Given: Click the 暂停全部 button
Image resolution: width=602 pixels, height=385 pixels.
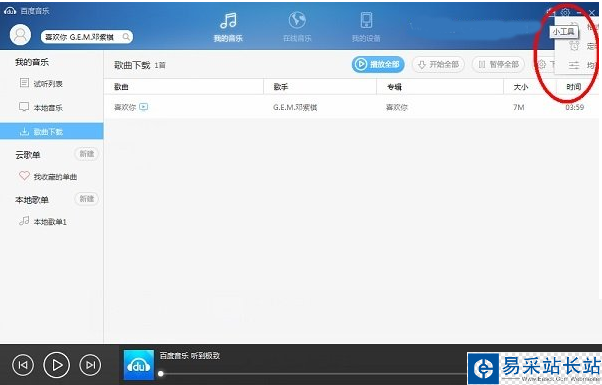Looking at the screenshot, I should [x=498, y=64].
